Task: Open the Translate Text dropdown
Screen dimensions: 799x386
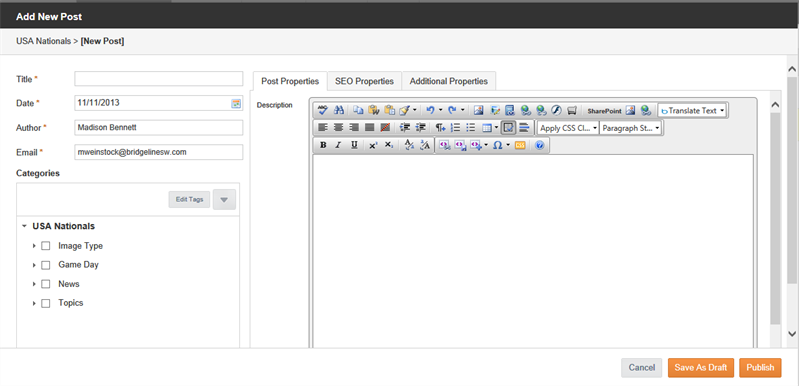Action: (x=692, y=110)
